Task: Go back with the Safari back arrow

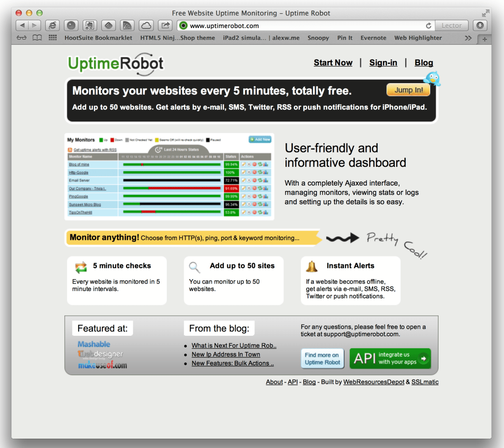Action: pyautogui.click(x=22, y=26)
